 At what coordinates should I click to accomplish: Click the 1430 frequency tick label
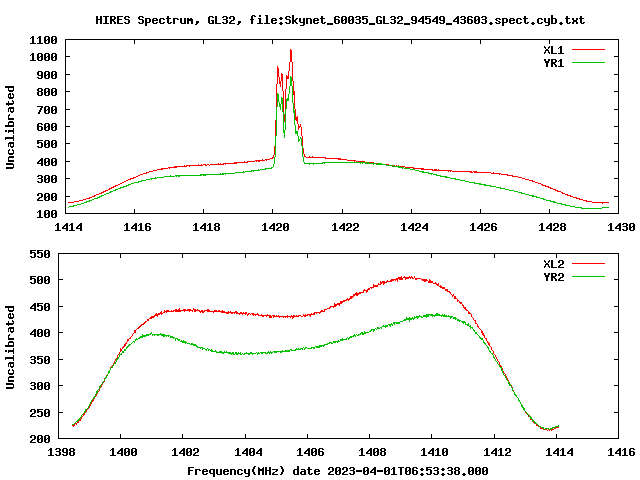point(621,227)
